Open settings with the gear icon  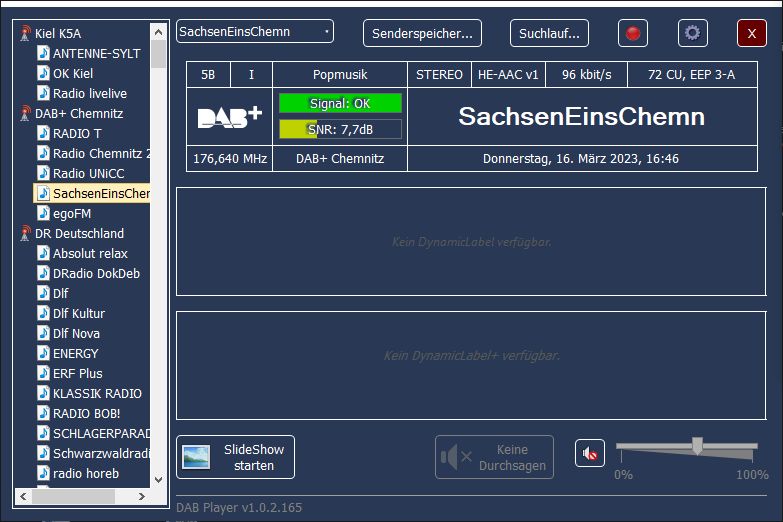692,33
